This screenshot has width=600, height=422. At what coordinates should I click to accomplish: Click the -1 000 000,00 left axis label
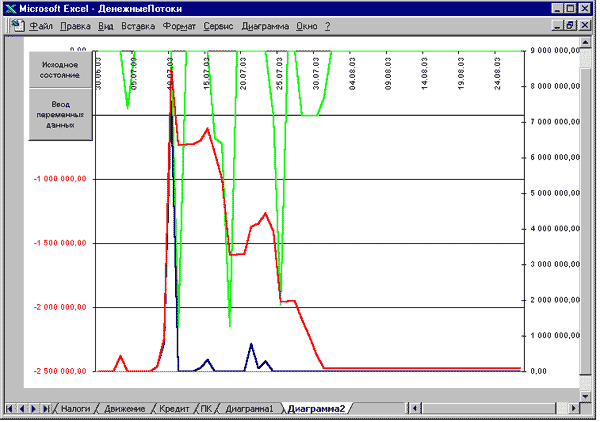click(60, 179)
